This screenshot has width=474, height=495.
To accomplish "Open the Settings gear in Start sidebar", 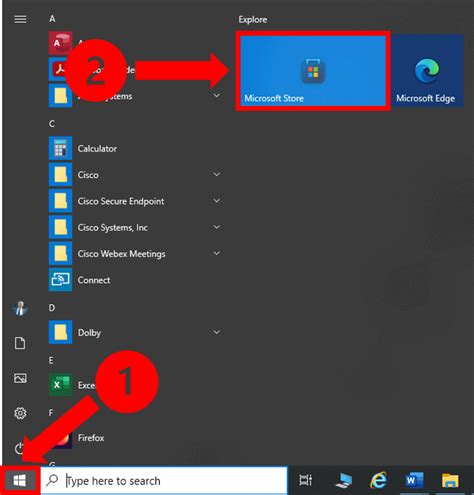I will (x=20, y=413).
